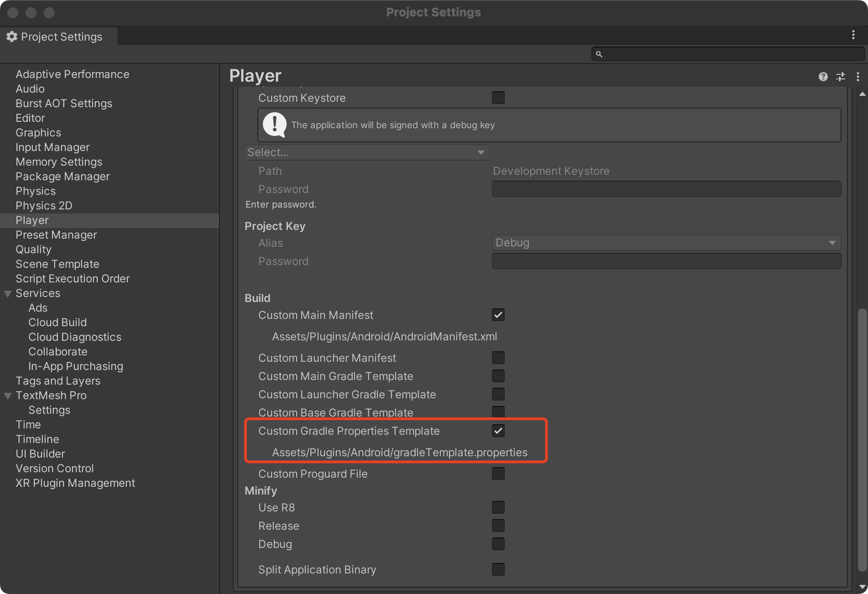Enable the Custom Keystore checkbox
This screenshot has height=594, width=868.
[x=498, y=98]
